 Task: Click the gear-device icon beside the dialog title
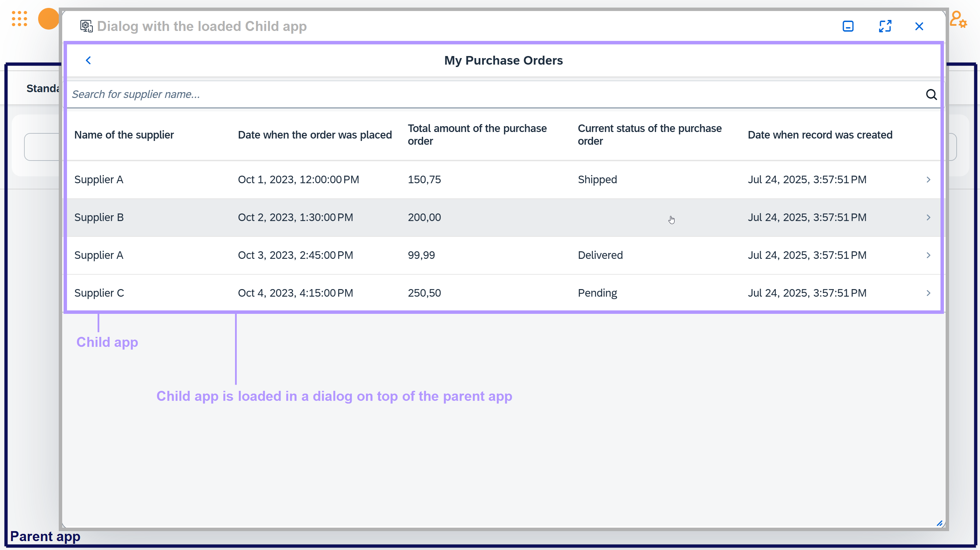(x=86, y=26)
